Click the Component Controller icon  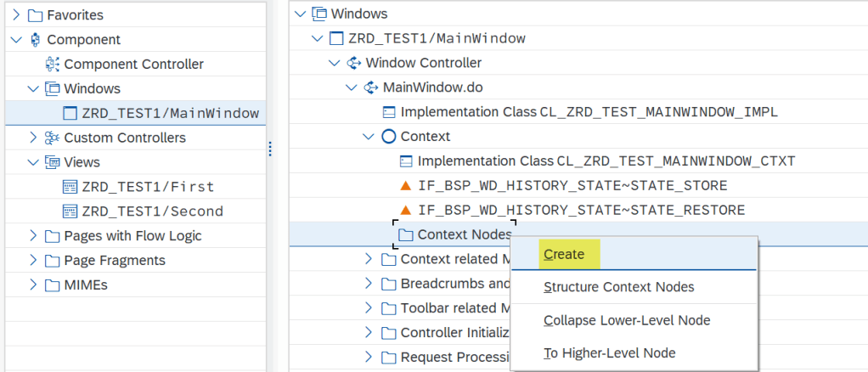pos(51,64)
